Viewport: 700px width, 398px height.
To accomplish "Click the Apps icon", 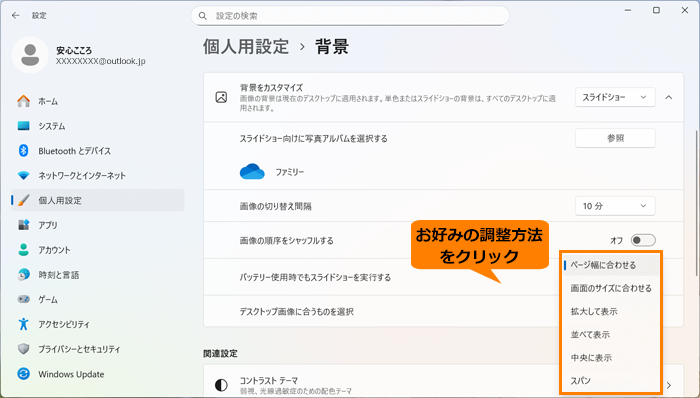I will click(x=24, y=224).
